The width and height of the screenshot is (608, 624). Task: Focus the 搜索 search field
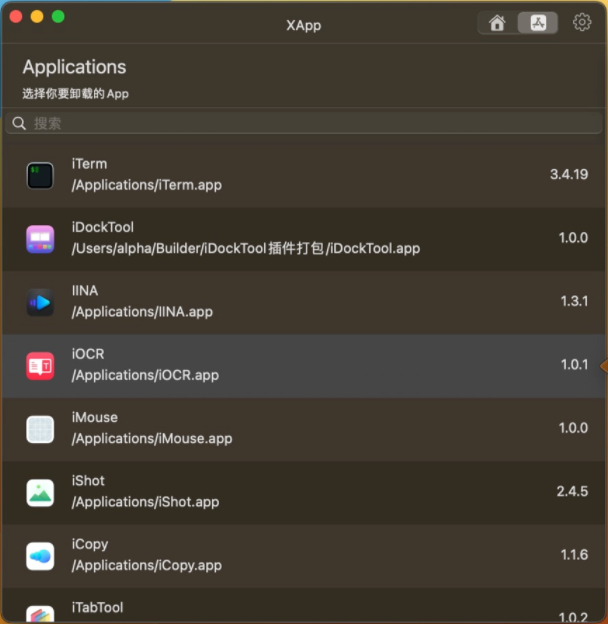[x=304, y=123]
